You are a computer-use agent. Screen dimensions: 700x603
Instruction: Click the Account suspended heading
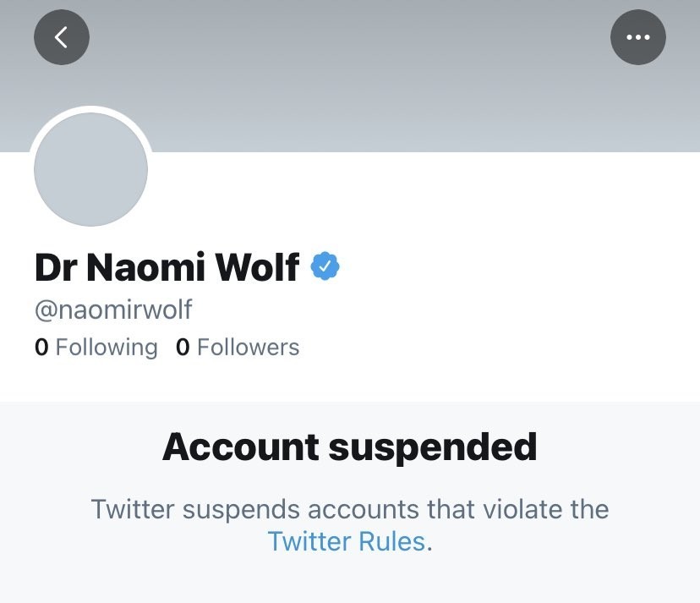pyautogui.click(x=350, y=447)
